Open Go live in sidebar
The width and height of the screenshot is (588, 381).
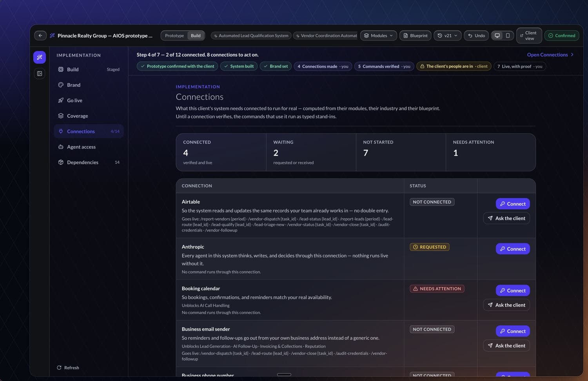click(89, 100)
